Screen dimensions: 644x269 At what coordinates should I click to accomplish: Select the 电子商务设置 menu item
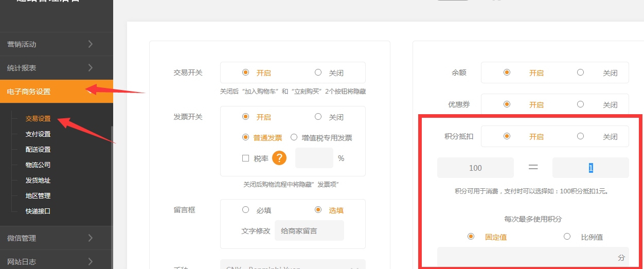click(x=29, y=92)
